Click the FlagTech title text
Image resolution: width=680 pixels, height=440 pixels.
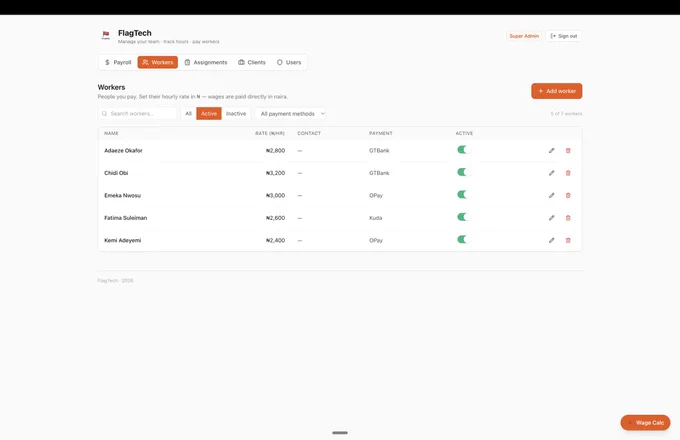click(x=135, y=33)
